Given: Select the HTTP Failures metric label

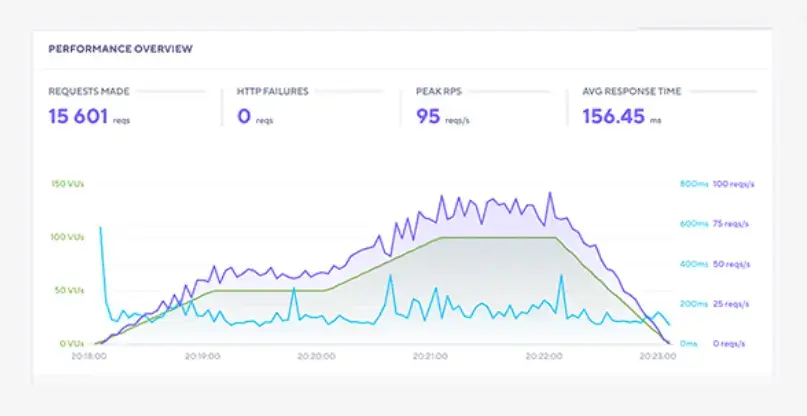Looking at the screenshot, I should click(x=270, y=91).
